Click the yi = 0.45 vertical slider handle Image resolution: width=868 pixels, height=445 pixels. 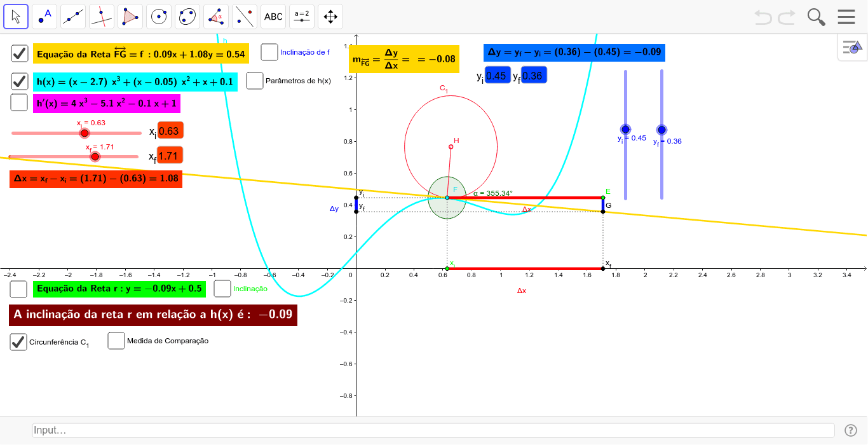point(625,129)
